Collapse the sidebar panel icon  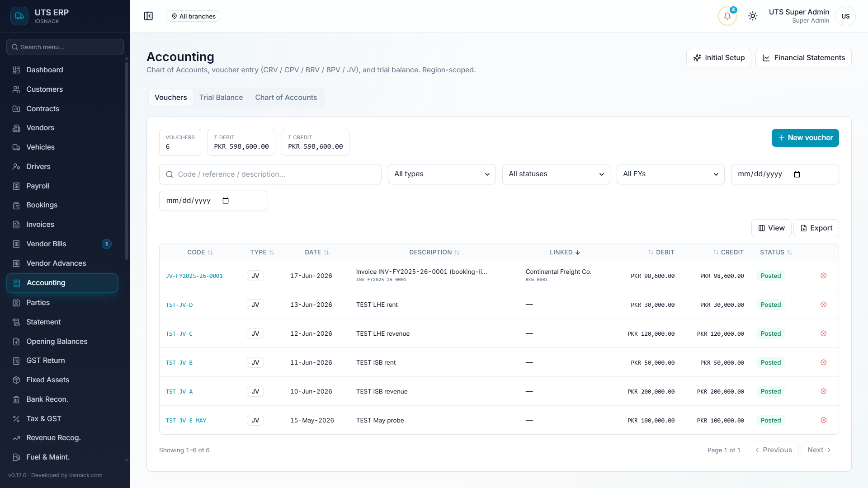point(148,16)
